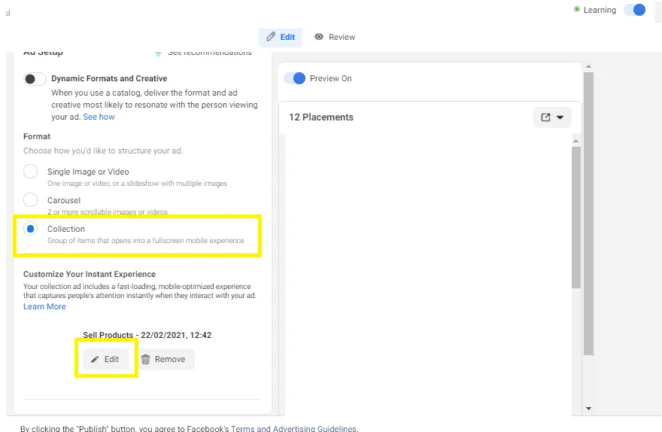Viewport: 662px width, 432px height.
Task: Open Learn More about Instant Experience
Action: [x=44, y=307]
